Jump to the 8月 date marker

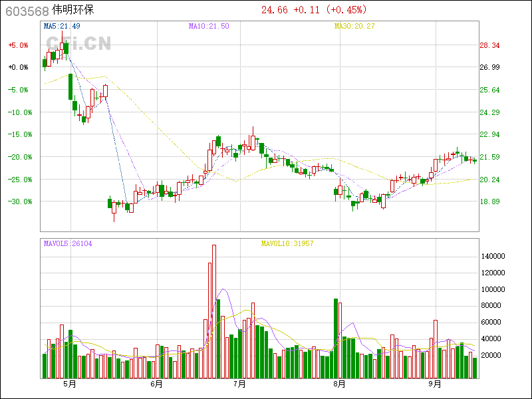tap(339, 384)
